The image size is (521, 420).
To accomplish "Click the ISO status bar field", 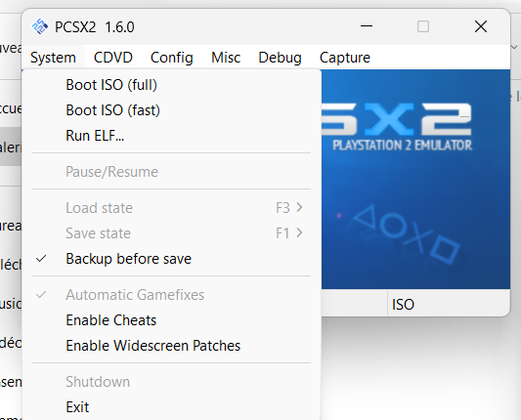I will 449,304.
